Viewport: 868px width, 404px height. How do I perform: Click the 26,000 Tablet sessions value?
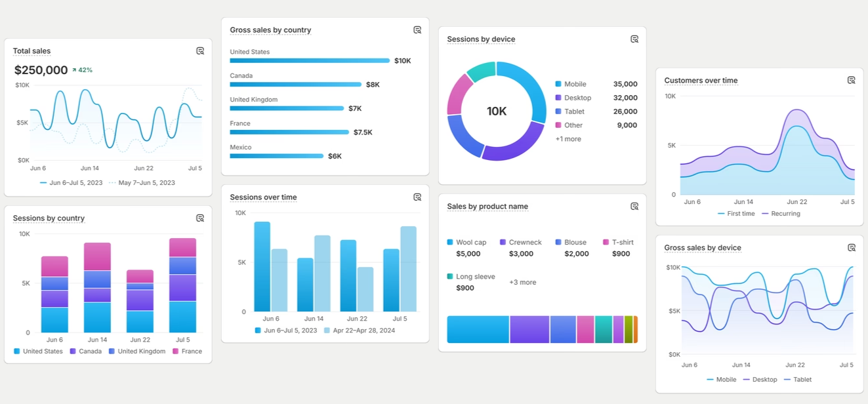click(x=625, y=111)
